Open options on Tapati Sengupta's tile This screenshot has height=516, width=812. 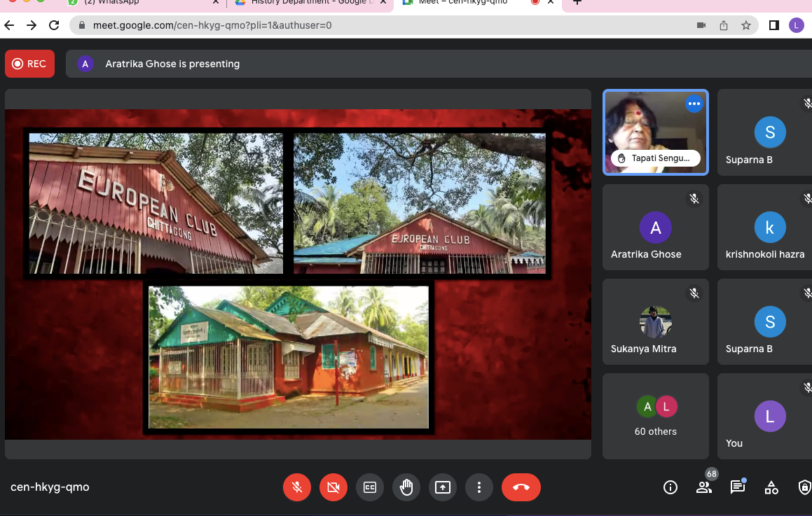tap(694, 104)
